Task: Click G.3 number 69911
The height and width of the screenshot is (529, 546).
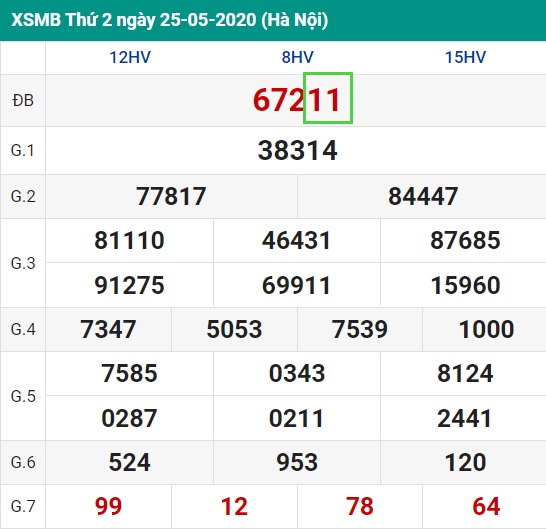Action: pos(297,285)
